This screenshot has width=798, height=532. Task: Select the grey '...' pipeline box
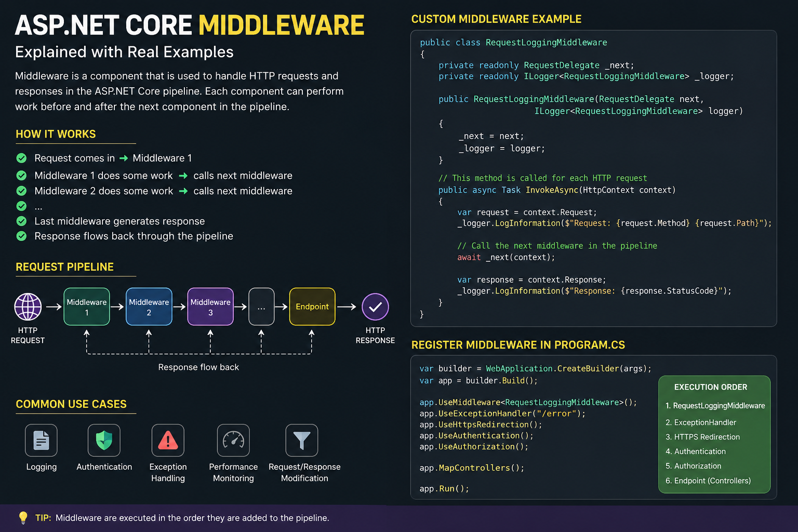(261, 307)
